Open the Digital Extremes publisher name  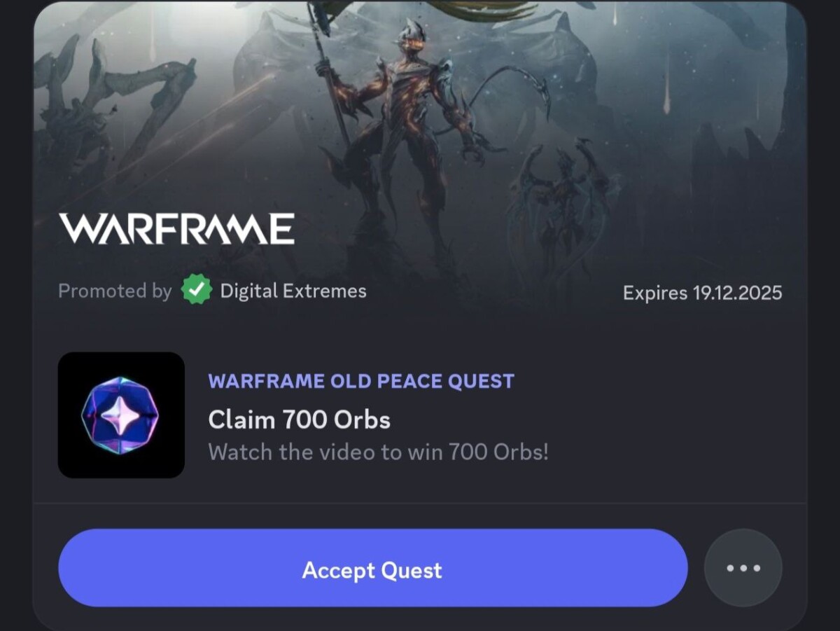click(293, 291)
